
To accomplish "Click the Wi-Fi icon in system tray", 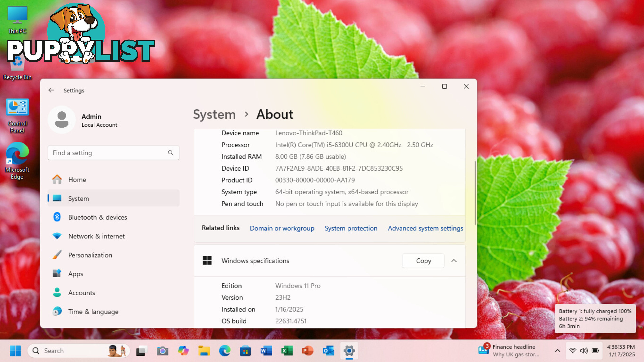I will pos(573,351).
